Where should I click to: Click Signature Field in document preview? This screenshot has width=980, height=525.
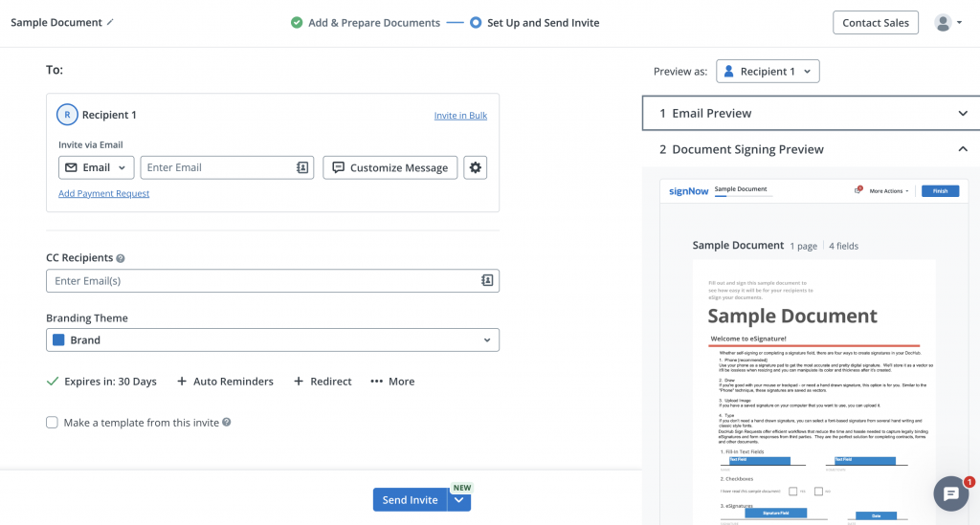[x=775, y=514]
